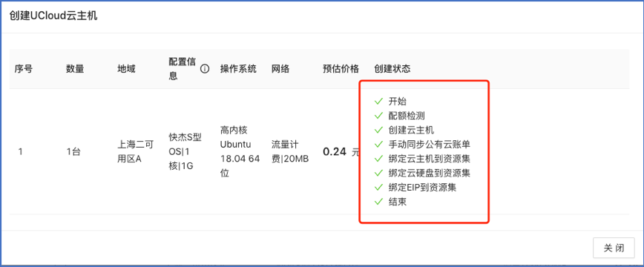Click the checkmark beside 绑定EIP到资源集
Viewport: 644px width, 267px height.
[x=378, y=188]
